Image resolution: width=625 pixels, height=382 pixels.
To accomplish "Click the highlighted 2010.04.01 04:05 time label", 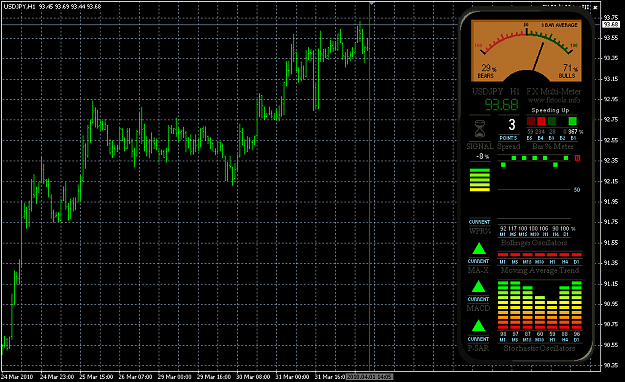I will coord(369,376).
